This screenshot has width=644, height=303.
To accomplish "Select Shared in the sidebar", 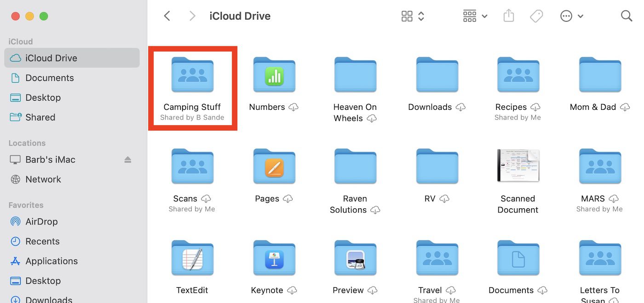I will (40, 117).
